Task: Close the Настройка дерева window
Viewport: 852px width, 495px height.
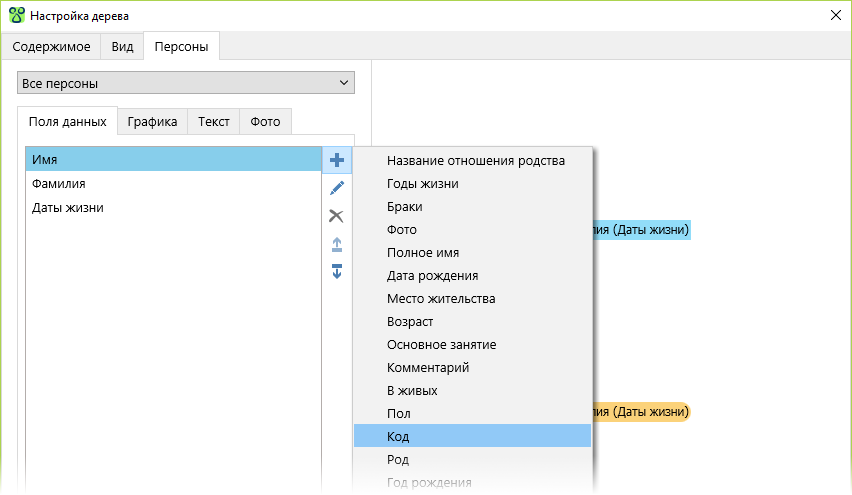Action: click(835, 16)
